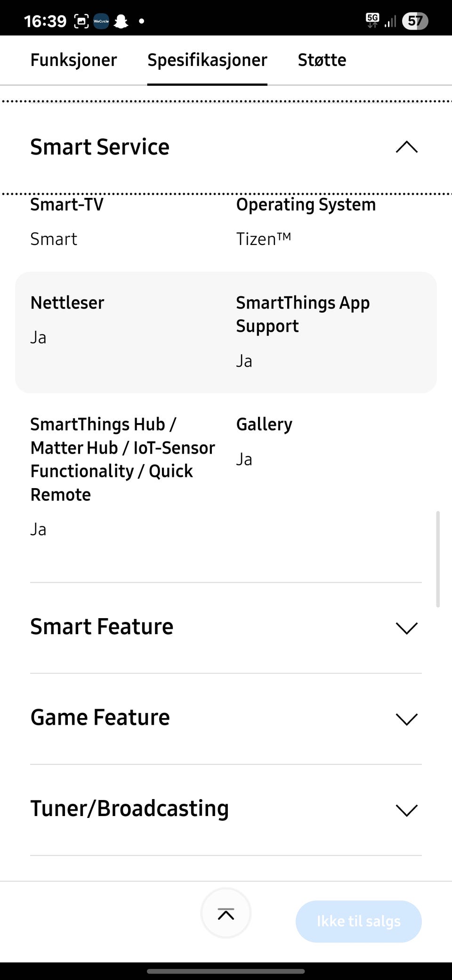This screenshot has height=980, width=452.
Task: Click the page scrollbar on right edge
Action: [x=438, y=558]
